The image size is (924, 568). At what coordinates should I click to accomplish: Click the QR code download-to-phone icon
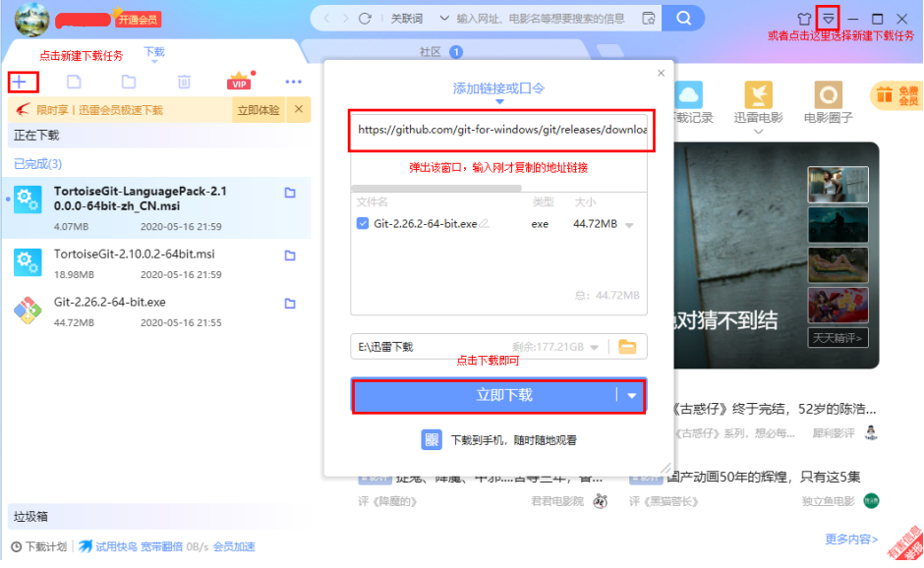coord(432,439)
